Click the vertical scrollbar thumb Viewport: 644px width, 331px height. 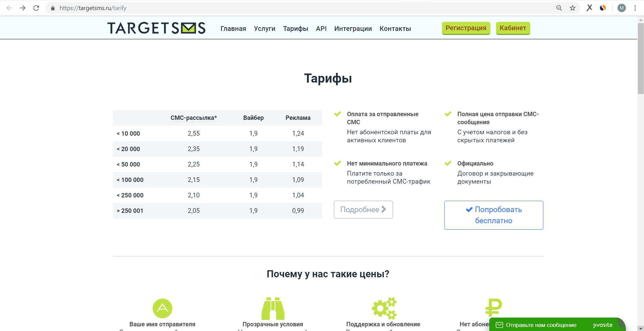(x=641, y=59)
